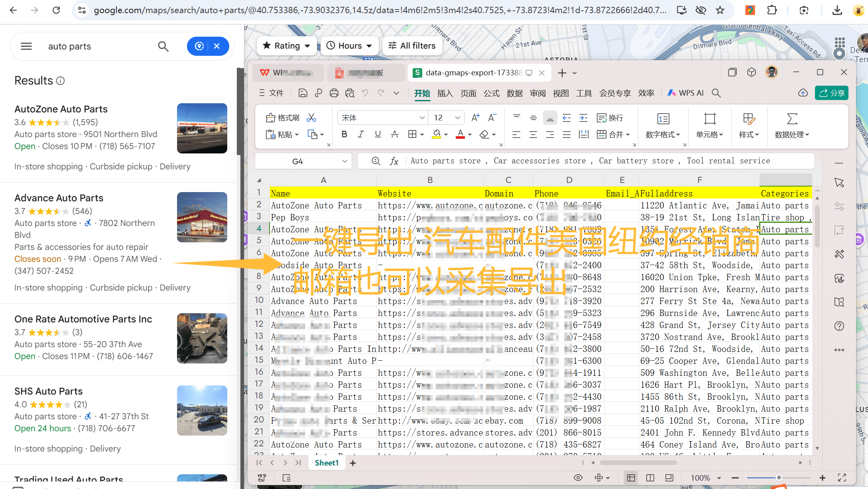Image resolution: width=868 pixels, height=489 pixels.
Task: Click the fullscreen icon in WPS status bar
Action: pos(842,477)
